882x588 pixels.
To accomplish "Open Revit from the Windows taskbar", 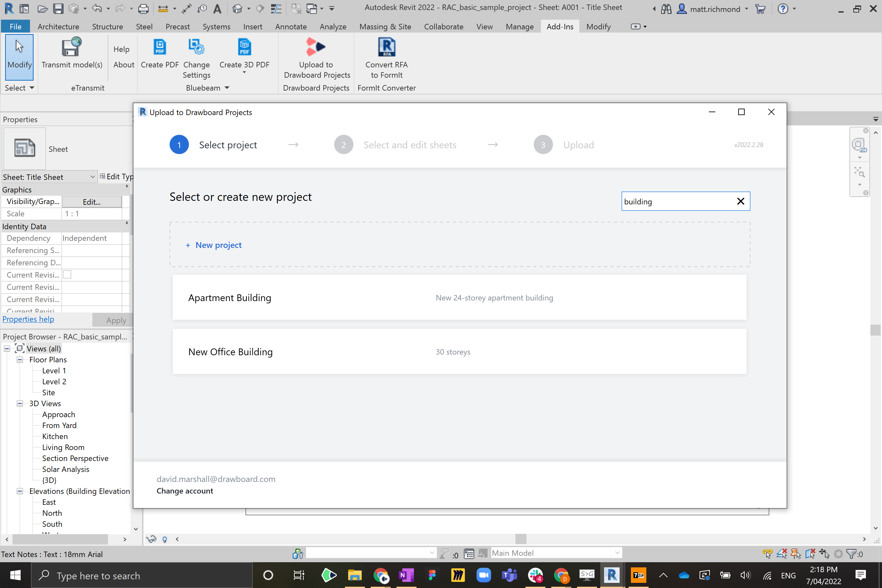I will (611, 575).
